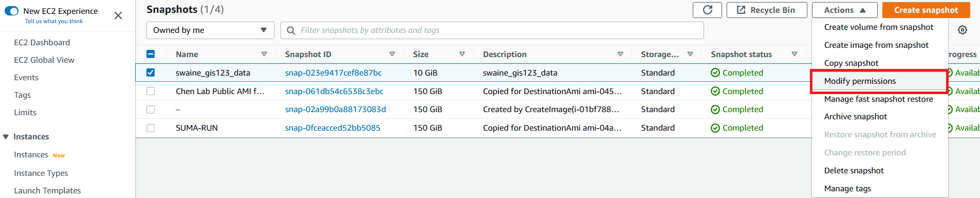Click the Created by CreateImage description cell
The width and height of the screenshot is (980, 198).
[551, 110]
